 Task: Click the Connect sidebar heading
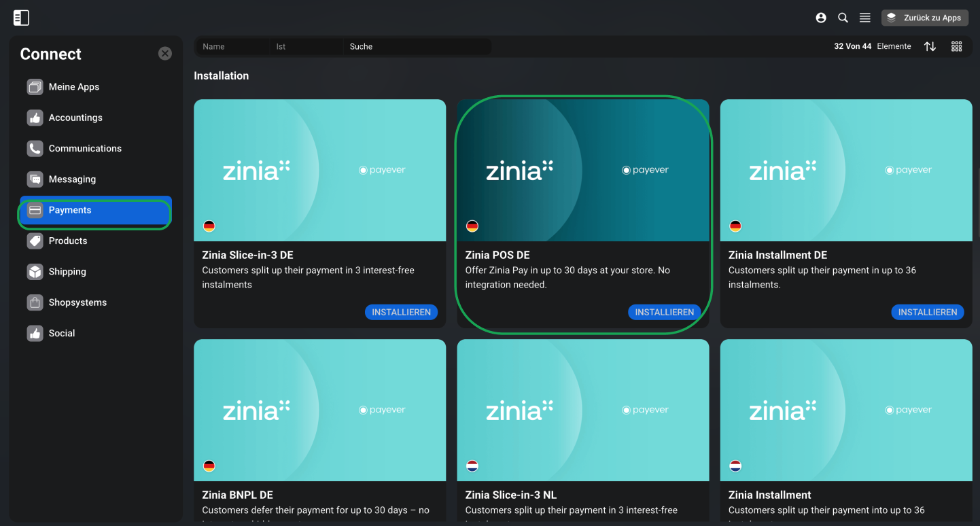[x=51, y=54]
